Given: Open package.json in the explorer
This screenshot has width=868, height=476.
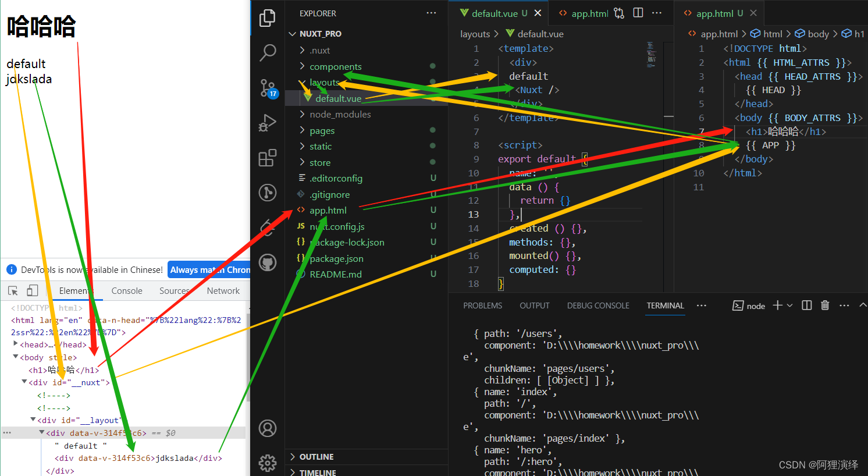Looking at the screenshot, I should click(x=336, y=258).
